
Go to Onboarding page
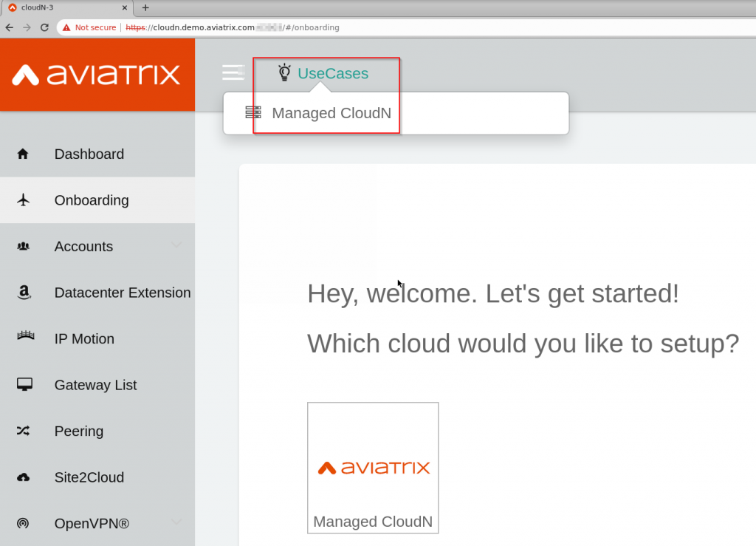pos(97,200)
